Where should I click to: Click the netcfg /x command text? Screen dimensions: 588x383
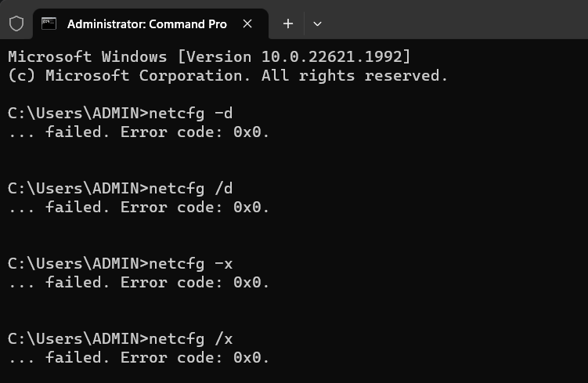[190, 339]
